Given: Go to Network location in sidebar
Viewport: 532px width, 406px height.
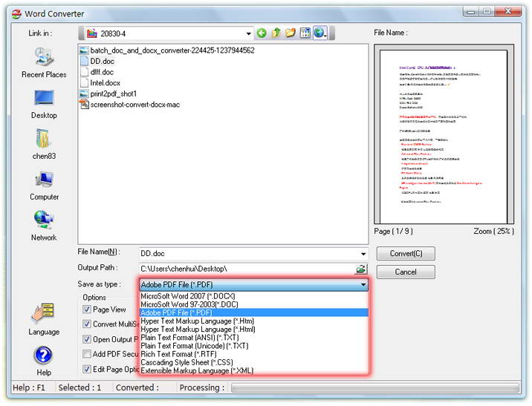Looking at the screenshot, I should pyautogui.click(x=44, y=226).
